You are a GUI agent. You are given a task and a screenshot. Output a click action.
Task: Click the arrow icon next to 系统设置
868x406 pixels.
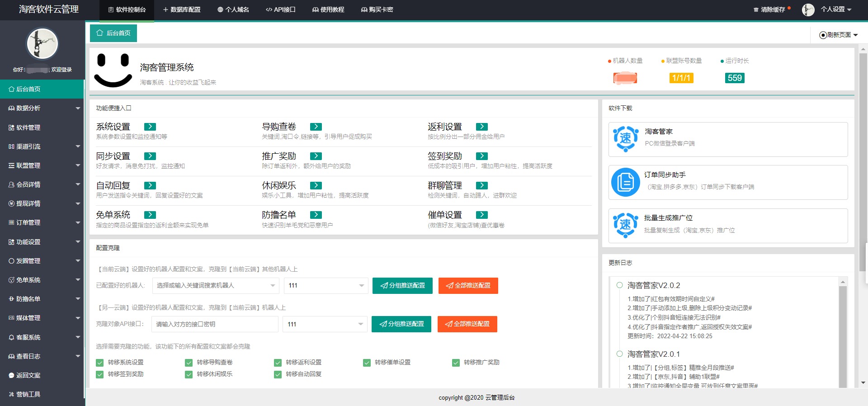150,127
